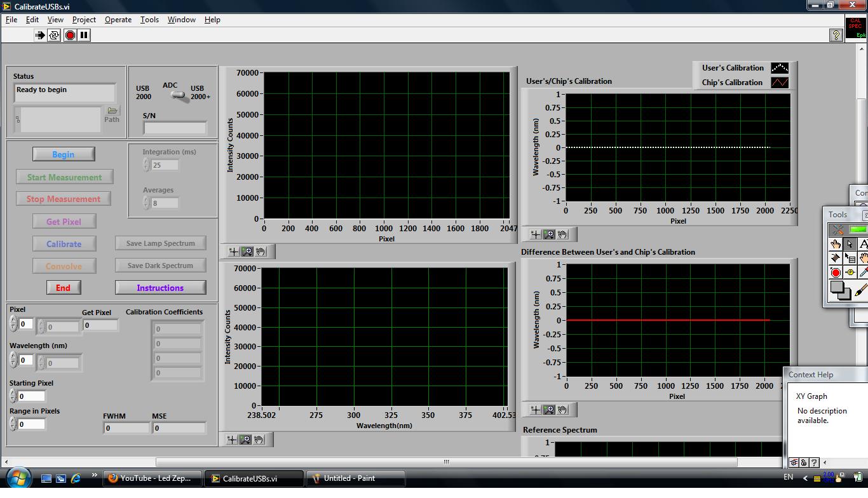Toggle the ADC USB 2000 / 2000+ switch

(x=179, y=95)
